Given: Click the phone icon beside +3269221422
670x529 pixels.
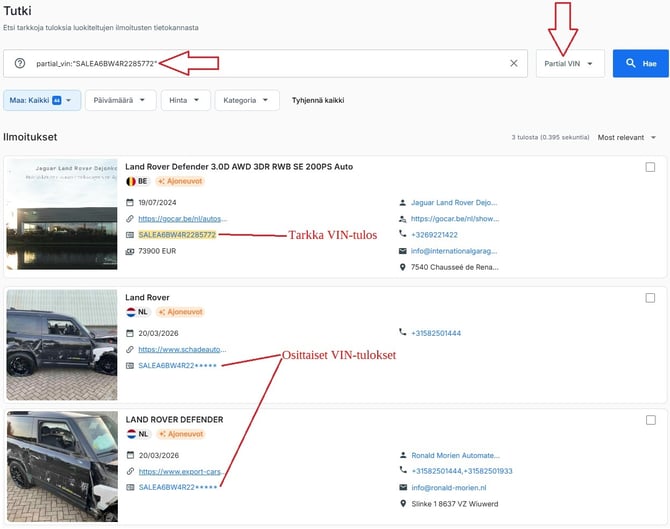Looking at the screenshot, I should pyautogui.click(x=403, y=234).
